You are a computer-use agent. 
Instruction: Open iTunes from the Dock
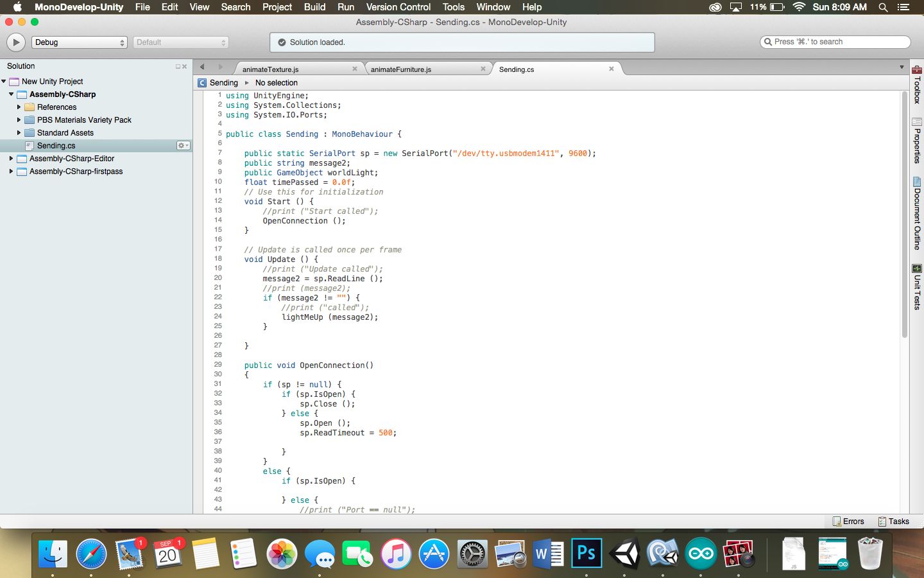(396, 554)
